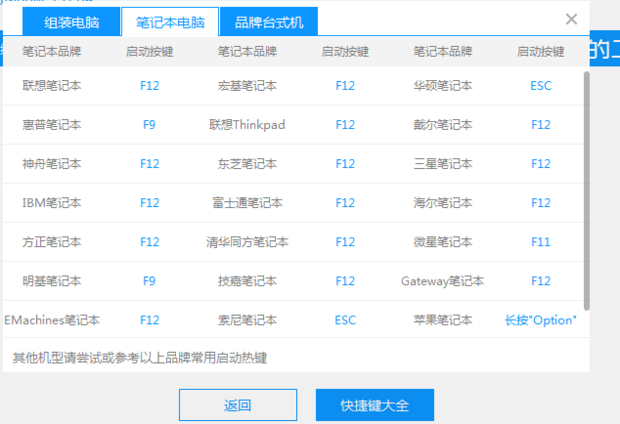Select the IBM笔记本 cell
620x424 pixels.
pyautogui.click(x=52, y=203)
